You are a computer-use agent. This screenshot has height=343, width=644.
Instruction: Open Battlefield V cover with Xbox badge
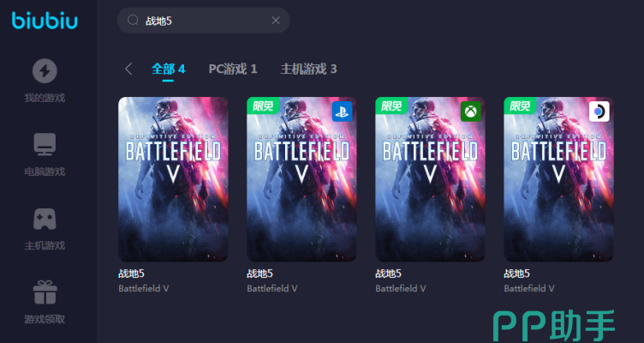click(x=431, y=179)
